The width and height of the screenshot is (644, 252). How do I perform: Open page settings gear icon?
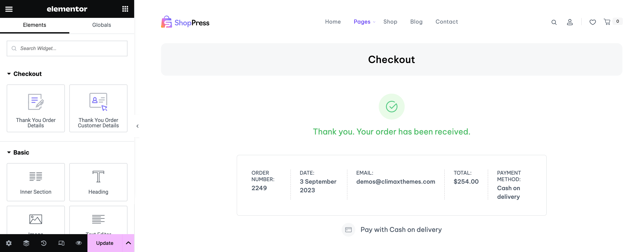point(9,243)
